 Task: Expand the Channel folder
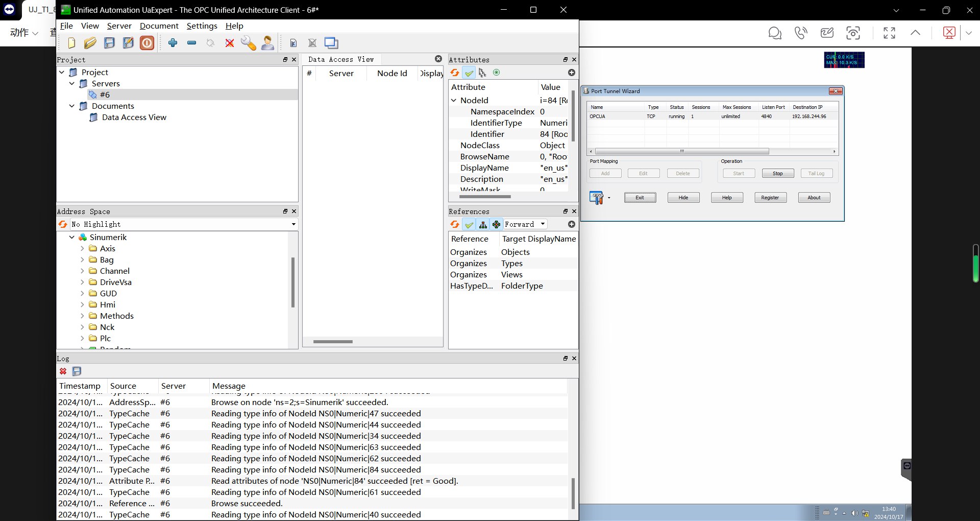point(82,271)
